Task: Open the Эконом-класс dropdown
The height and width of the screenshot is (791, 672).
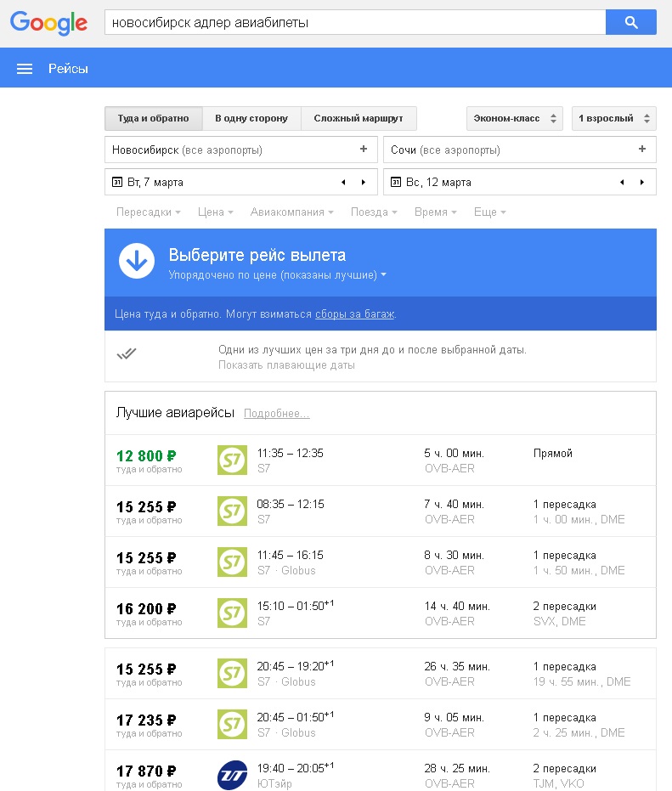Action: tap(515, 118)
